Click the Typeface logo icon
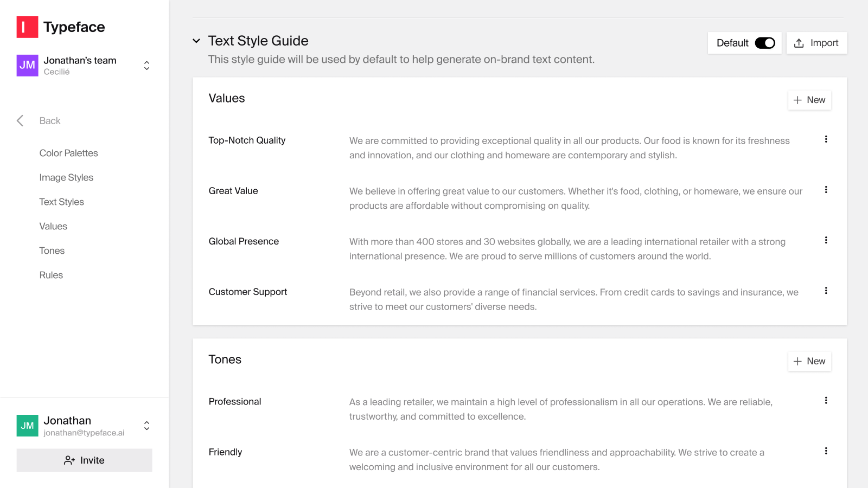The height and width of the screenshot is (488, 868). (x=27, y=27)
